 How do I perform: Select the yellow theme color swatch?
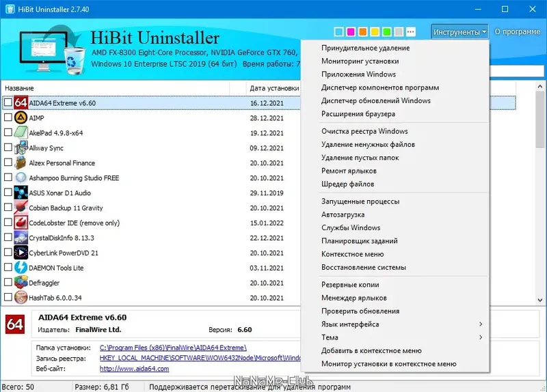[x=375, y=31]
